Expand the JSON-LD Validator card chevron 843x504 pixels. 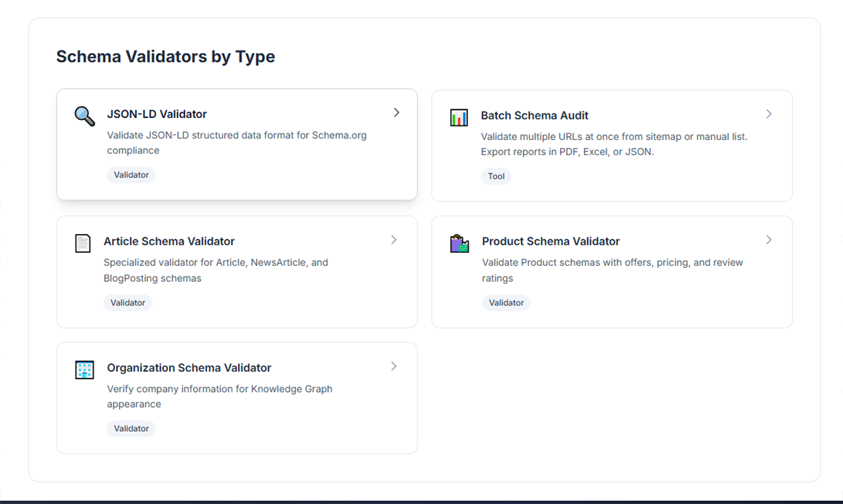point(396,113)
